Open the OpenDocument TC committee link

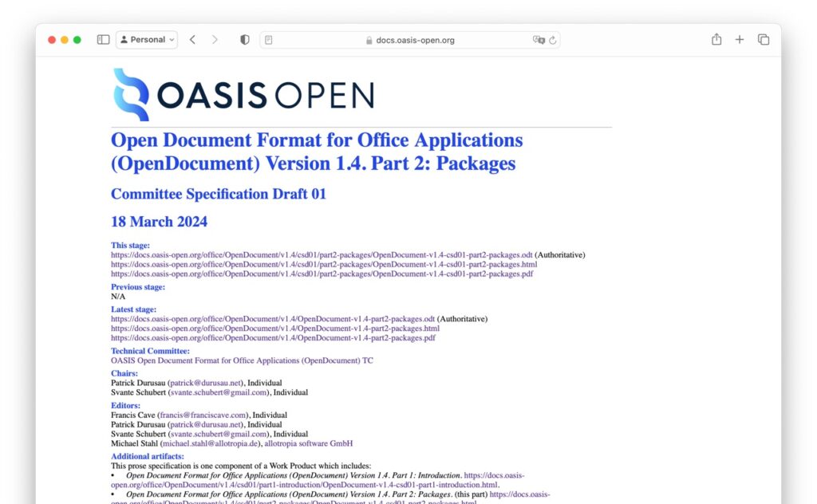click(x=242, y=360)
